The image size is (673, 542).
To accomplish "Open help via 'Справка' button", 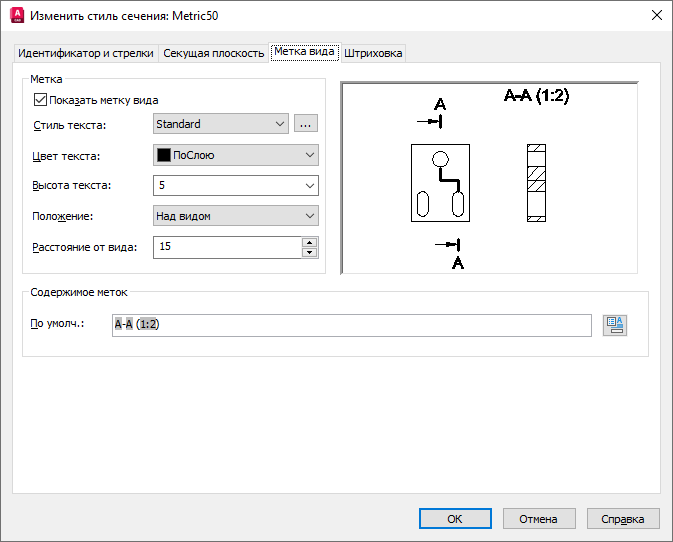I will pos(623,519).
